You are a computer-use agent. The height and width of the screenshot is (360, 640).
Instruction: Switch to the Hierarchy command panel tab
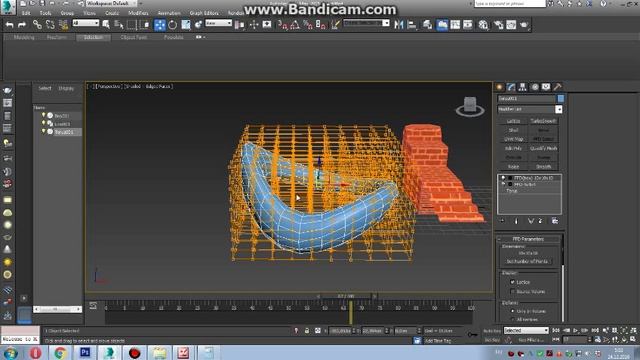point(522,87)
